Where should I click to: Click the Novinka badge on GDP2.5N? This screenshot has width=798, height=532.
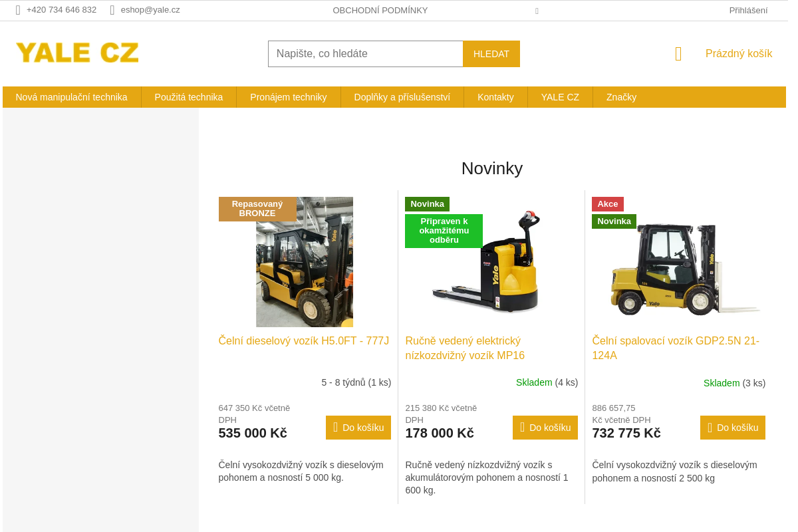pos(614,221)
